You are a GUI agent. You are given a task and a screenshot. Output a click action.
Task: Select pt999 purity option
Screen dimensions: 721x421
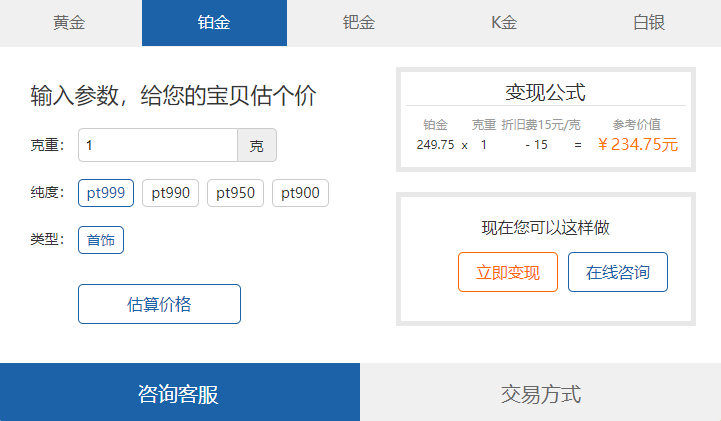[x=106, y=193]
